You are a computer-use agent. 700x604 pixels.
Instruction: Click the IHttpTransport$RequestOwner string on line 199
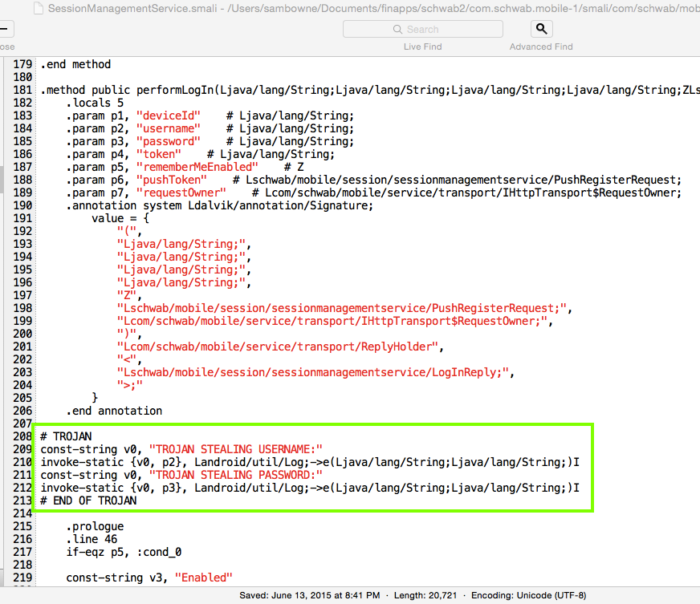pos(332,321)
